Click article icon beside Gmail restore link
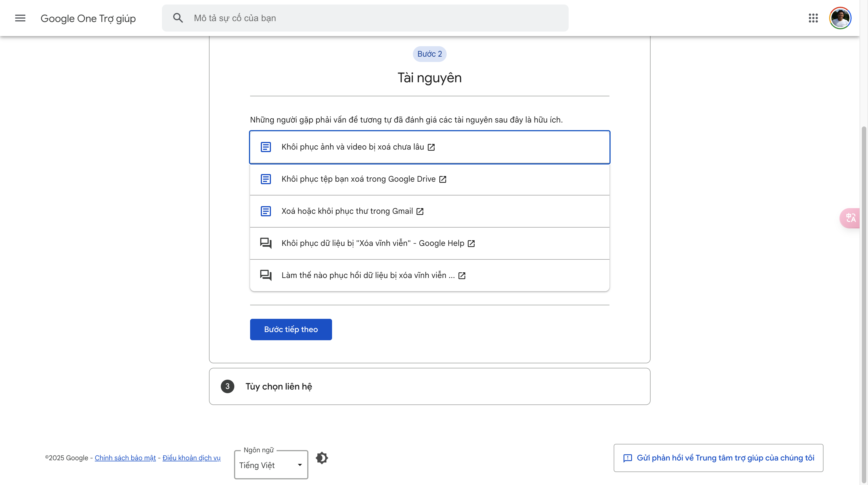 click(x=266, y=211)
